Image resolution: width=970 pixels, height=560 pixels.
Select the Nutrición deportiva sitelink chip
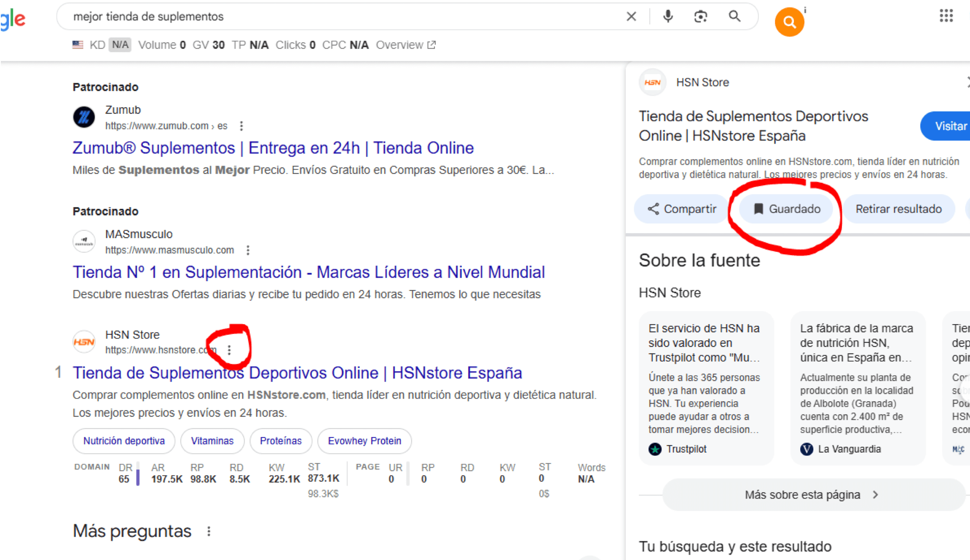(x=124, y=441)
